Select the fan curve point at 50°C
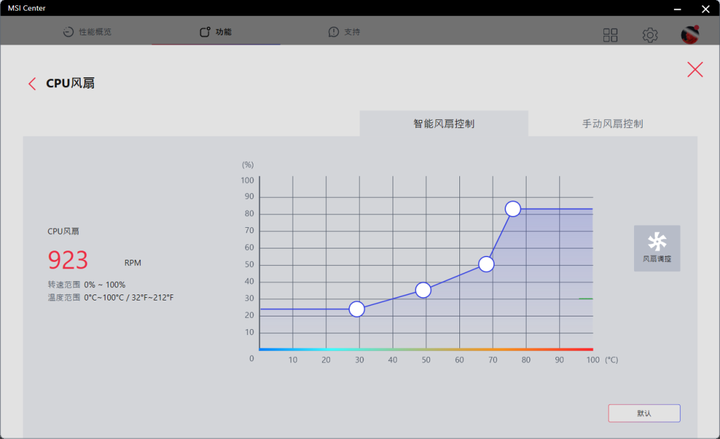720x439 pixels. 423,290
